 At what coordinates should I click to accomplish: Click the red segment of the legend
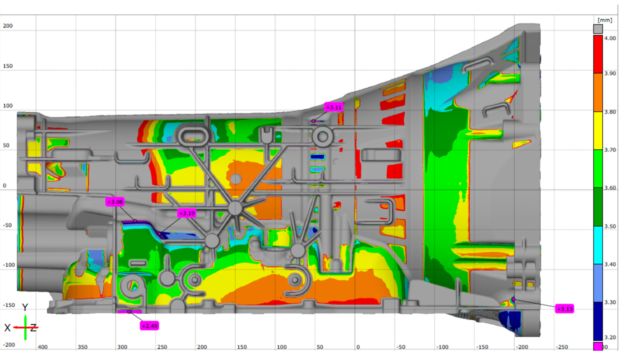(x=598, y=54)
